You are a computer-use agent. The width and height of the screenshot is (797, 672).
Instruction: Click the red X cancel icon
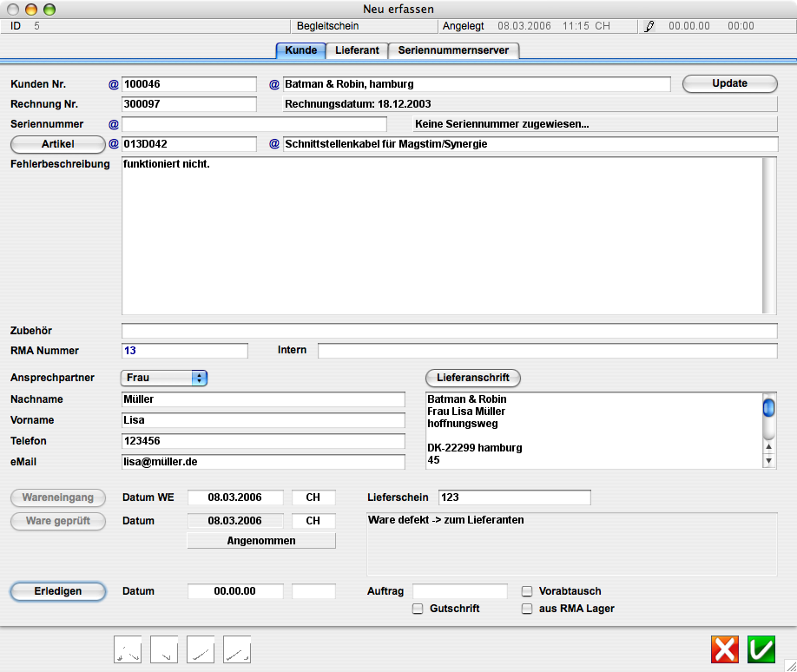click(725, 649)
